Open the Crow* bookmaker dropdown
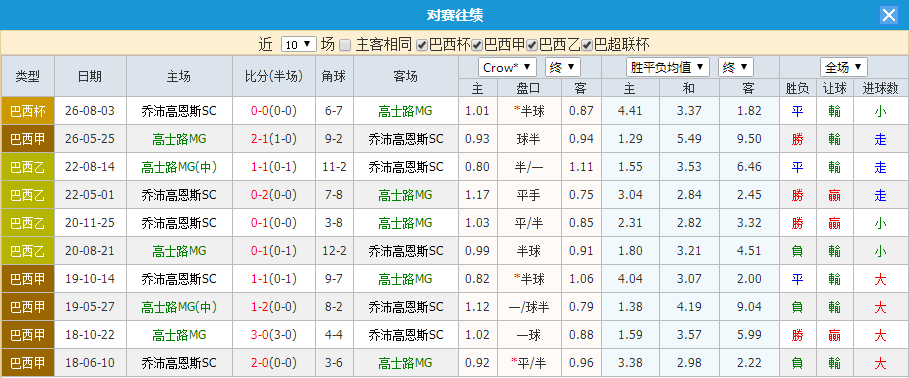 507,67
